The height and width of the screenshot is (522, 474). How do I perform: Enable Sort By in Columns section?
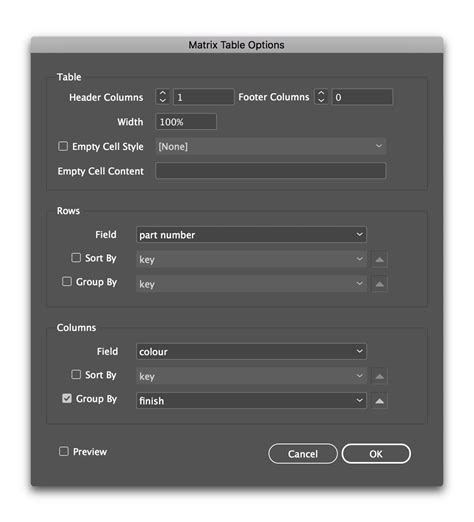tap(76, 374)
